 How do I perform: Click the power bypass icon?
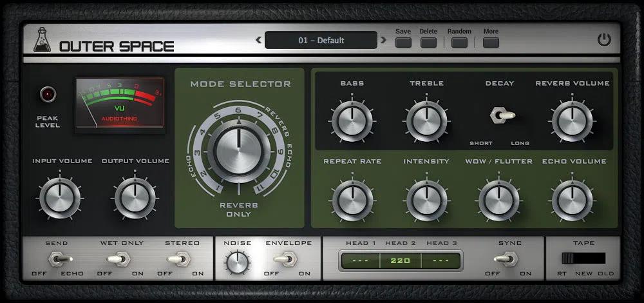(604, 40)
